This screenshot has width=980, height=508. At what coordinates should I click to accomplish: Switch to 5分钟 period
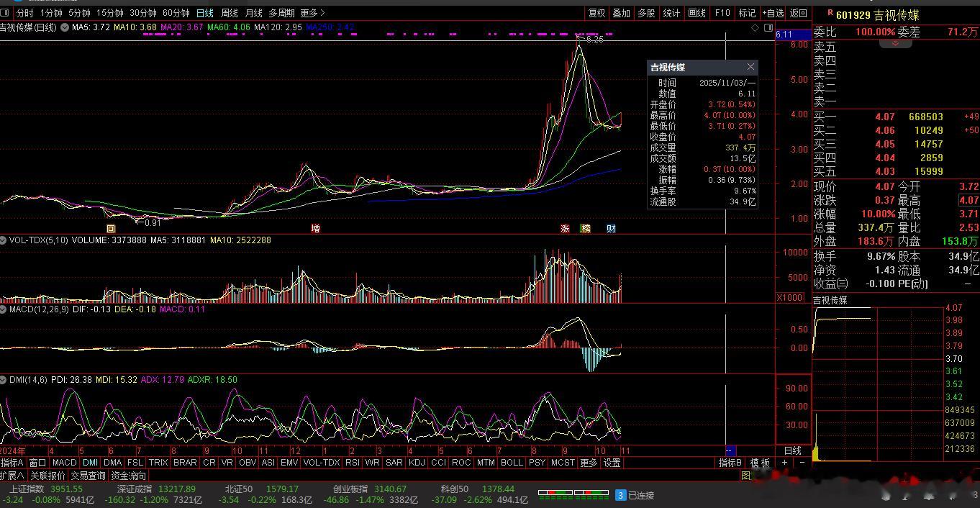pos(79,13)
